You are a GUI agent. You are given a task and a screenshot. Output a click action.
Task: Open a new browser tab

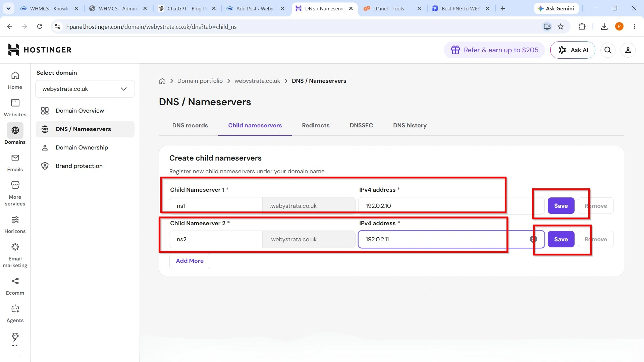[503, 8]
